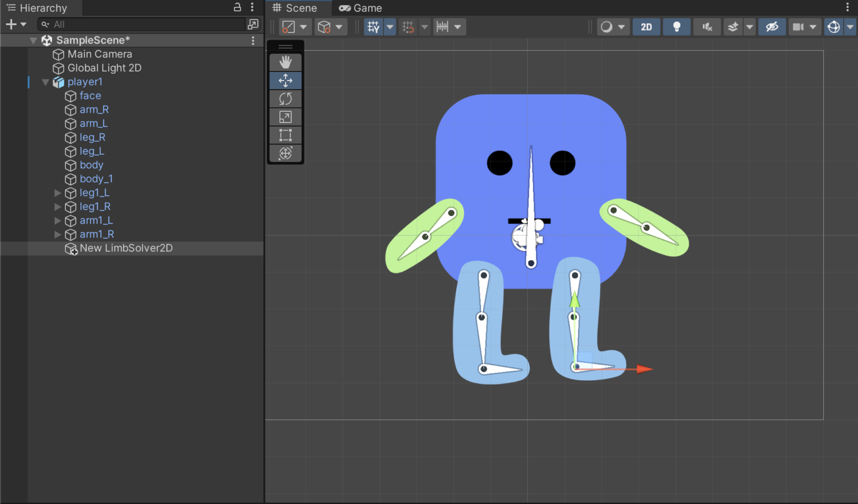Switch to the Game tab
Viewport: 858px width, 504px height.
point(360,8)
